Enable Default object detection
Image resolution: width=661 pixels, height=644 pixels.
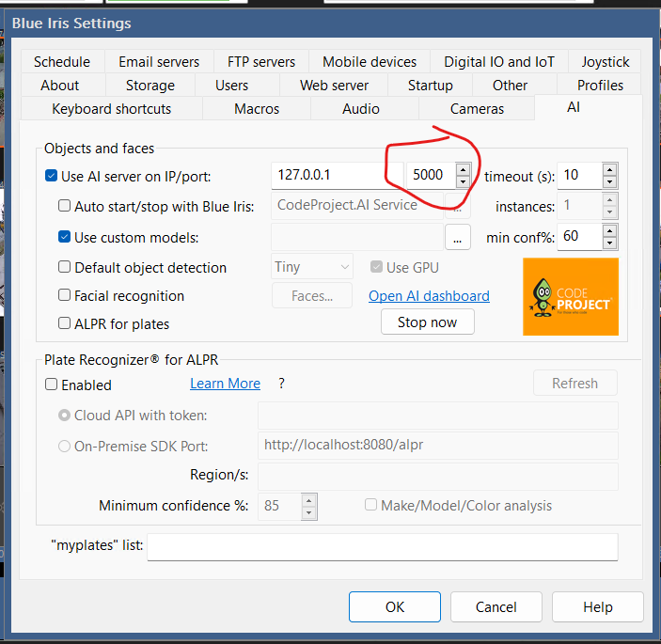point(64,267)
